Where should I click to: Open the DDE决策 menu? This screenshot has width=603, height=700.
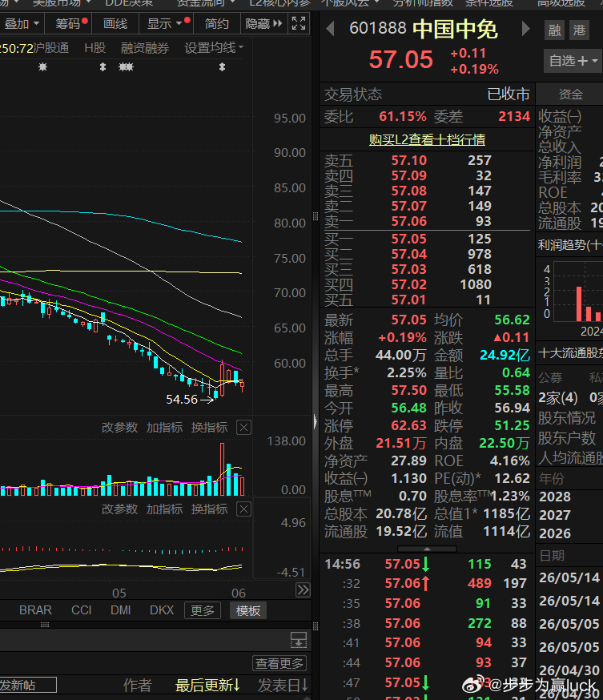129,3
